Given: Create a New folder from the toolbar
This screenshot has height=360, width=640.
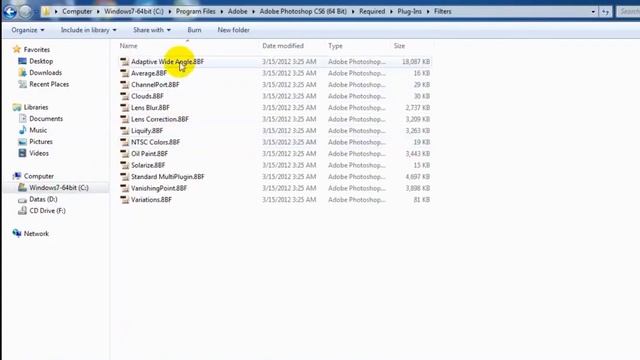Looking at the screenshot, I should (233, 30).
